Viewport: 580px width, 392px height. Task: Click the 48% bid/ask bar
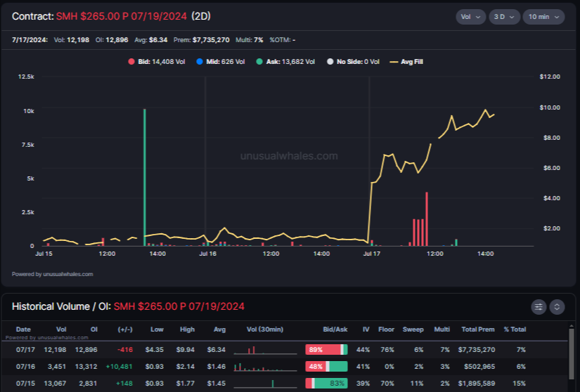pos(326,367)
